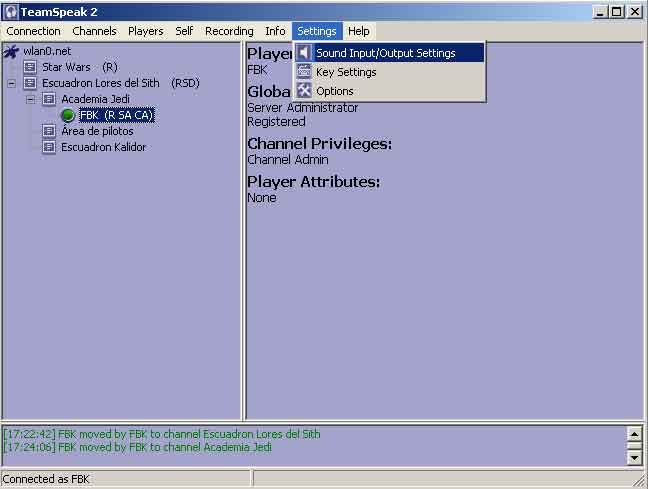The height and width of the screenshot is (489, 648).
Task: Select the Star Wars (R) channel
Action: pyautogui.click(x=80, y=67)
